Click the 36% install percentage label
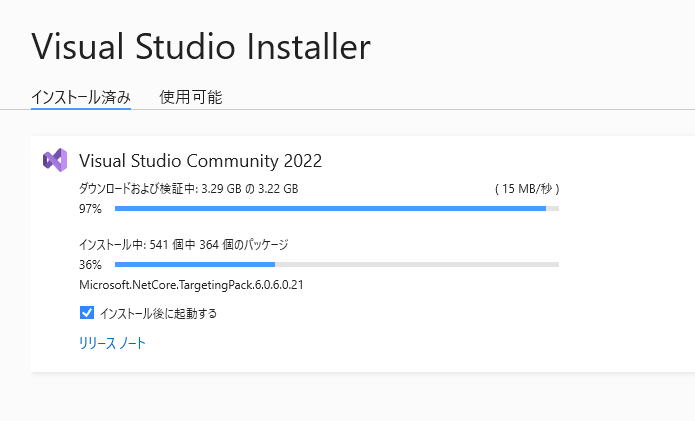This screenshot has width=695, height=421. (x=90, y=265)
